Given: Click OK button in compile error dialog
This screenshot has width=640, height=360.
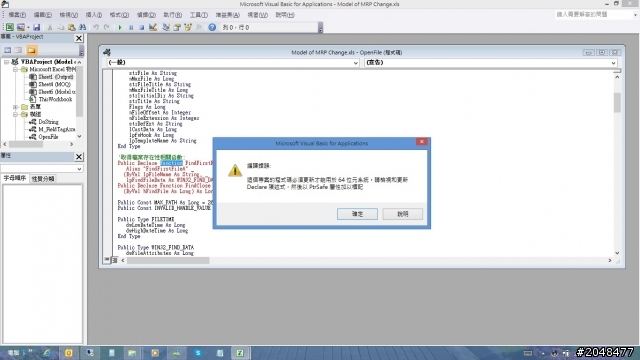Looking at the screenshot, I should click(357, 214).
